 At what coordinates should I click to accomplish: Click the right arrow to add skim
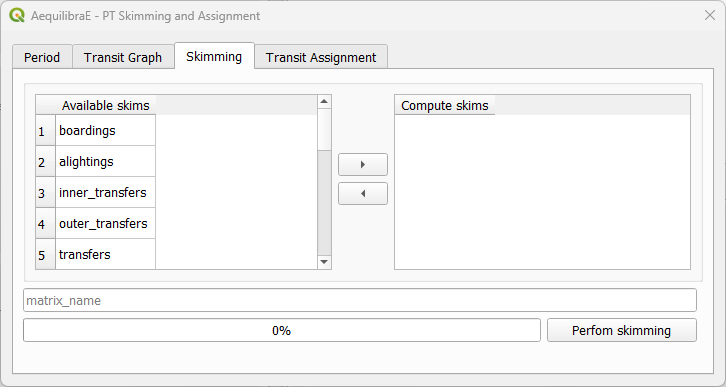point(363,165)
